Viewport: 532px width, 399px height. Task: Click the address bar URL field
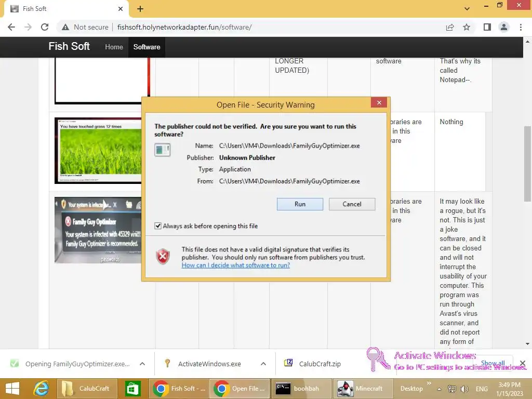tap(184, 27)
